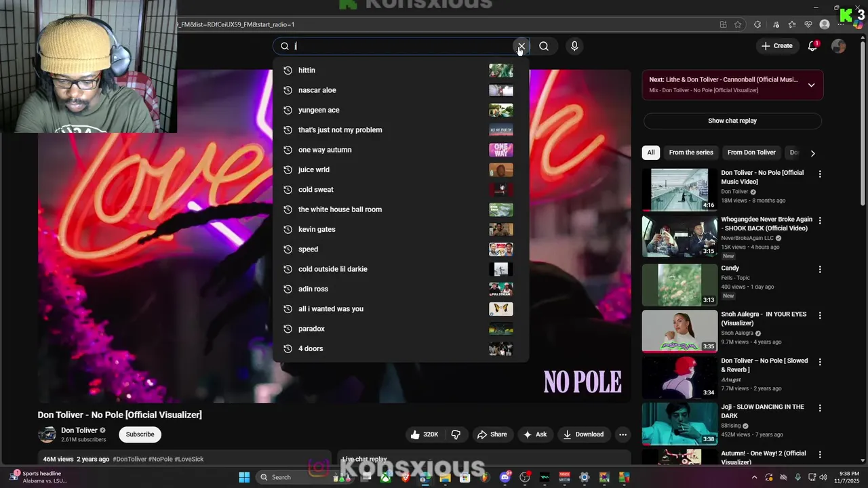The image size is (868, 488).
Task: Click browser favorites star in address bar
Action: [x=738, y=24]
